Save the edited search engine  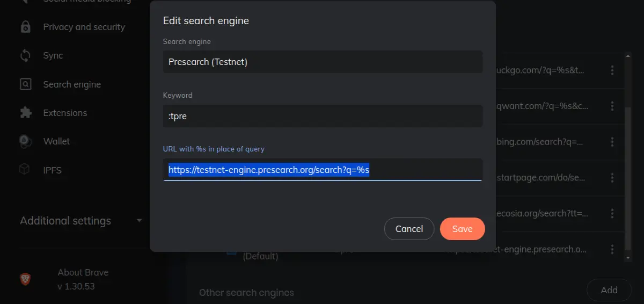click(x=462, y=229)
